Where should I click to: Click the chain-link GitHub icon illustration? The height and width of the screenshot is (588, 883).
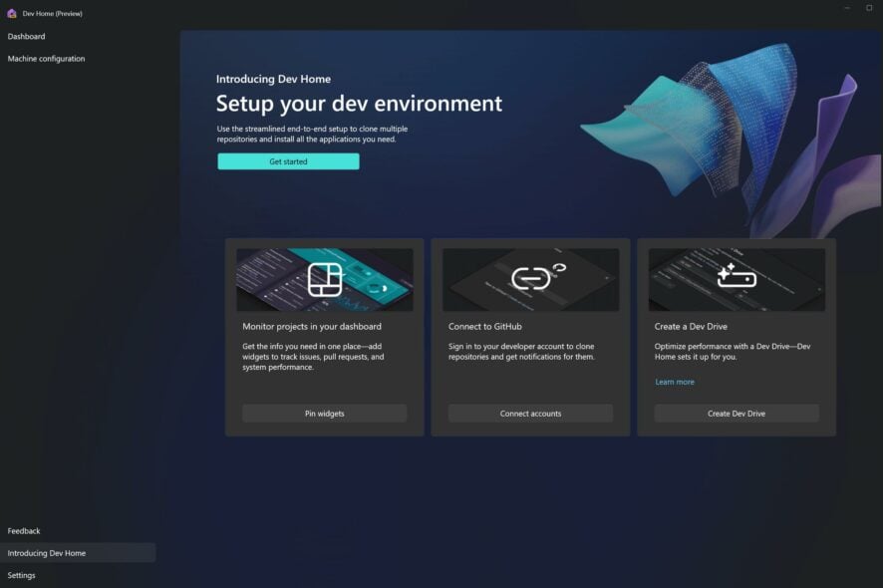click(529, 279)
